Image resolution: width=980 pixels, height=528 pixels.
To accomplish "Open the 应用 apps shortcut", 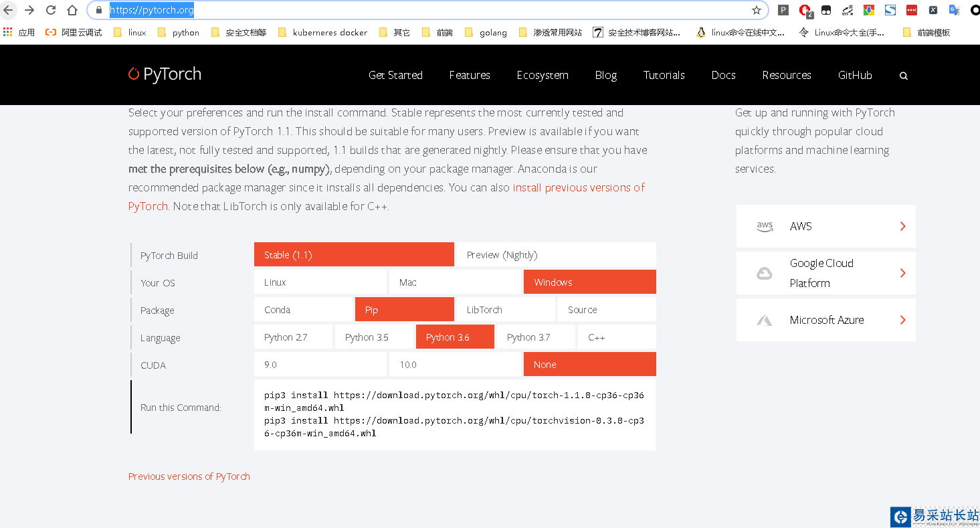I will (19, 32).
